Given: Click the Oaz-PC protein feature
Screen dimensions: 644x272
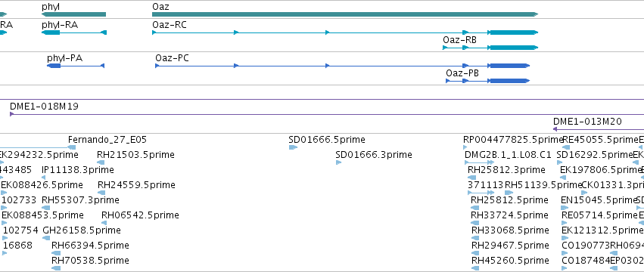Looking at the screenshot, I should coord(343,66).
